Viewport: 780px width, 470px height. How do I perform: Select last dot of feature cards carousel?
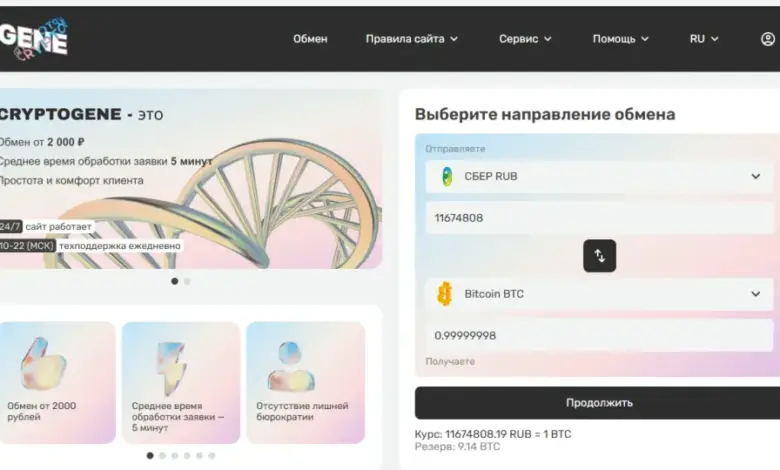tap(212, 455)
